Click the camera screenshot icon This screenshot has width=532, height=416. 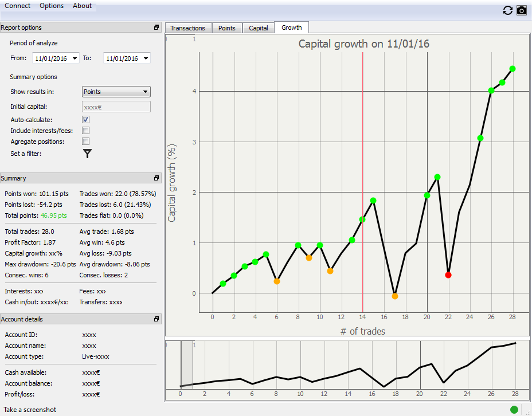coord(521,10)
